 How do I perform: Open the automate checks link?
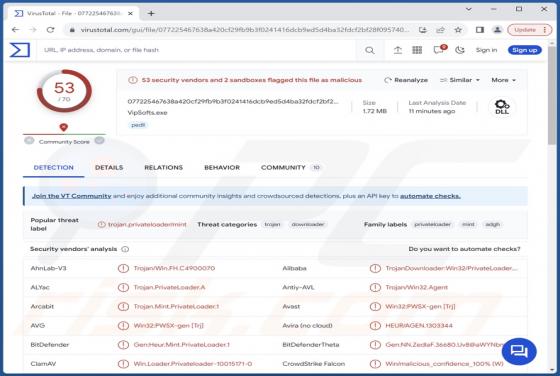coord(430,196)
